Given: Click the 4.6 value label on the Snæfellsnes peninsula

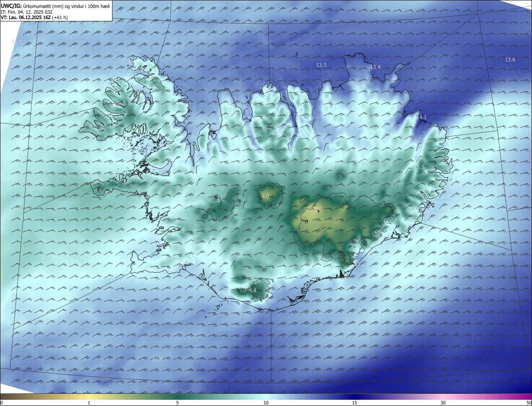Looking at the screenshot, I should tap(99, 190).
